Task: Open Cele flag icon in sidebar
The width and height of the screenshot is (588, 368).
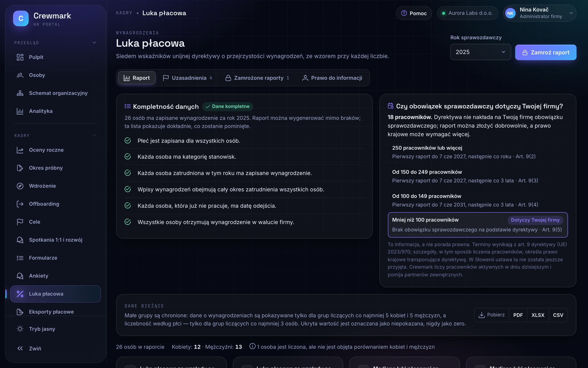Action: [20, 222]
